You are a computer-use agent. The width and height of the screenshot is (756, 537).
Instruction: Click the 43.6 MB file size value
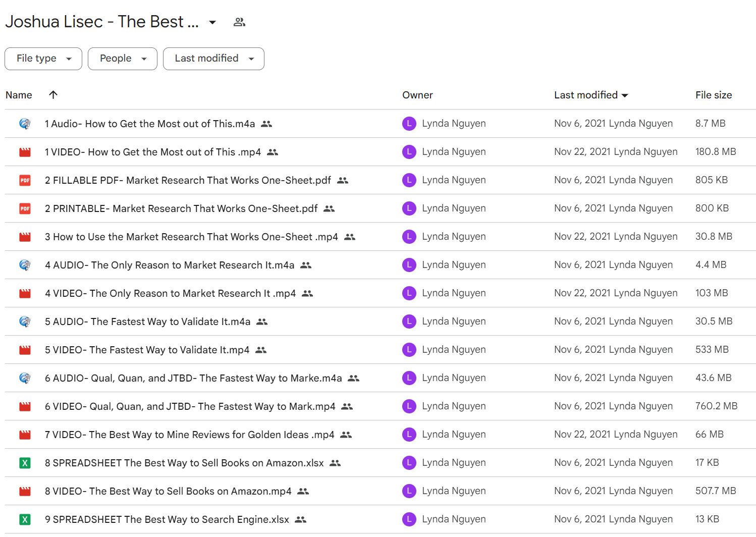tap(714, 378)
